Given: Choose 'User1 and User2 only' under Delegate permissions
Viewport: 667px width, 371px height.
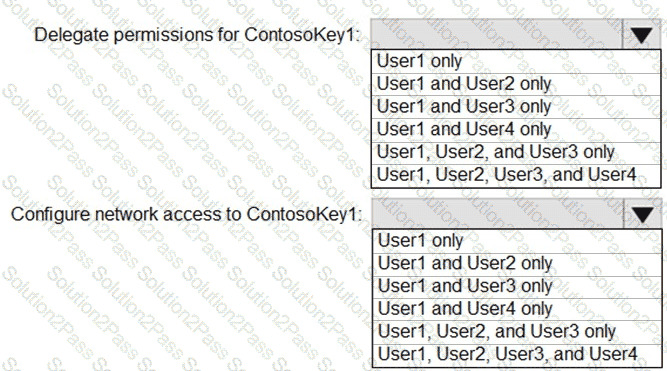Looking at the screenshot, I should coord(516,84).
